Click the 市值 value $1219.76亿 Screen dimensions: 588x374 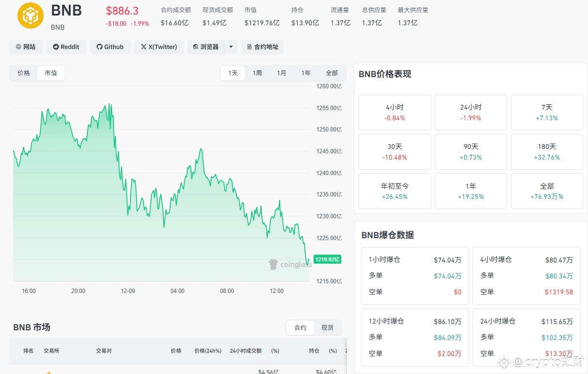pyautogui.click(x=262, y=23)
